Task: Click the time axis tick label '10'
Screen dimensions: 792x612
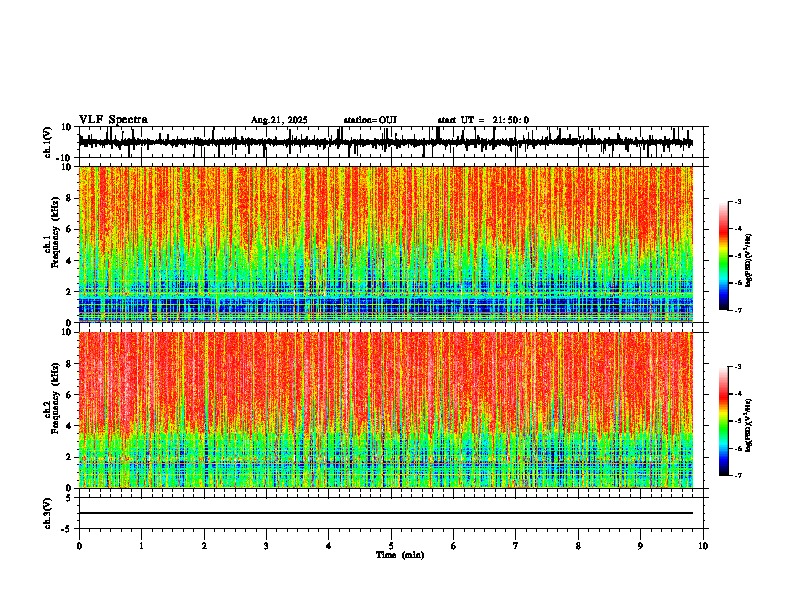Action: (x=703, y=546)
